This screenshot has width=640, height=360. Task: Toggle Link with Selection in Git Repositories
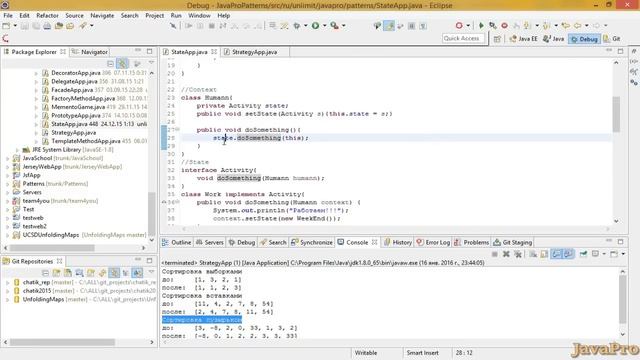[x=114, y=273]
